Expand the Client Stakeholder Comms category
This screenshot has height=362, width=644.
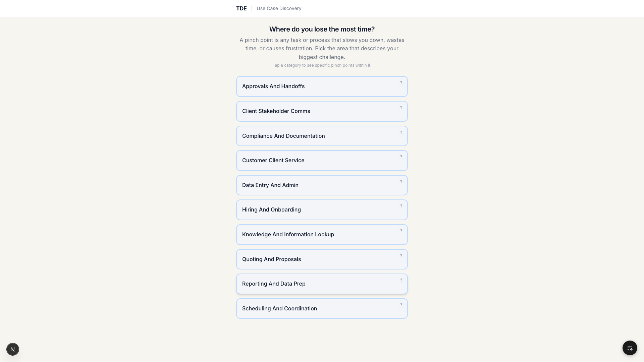(x=322, y=111)
